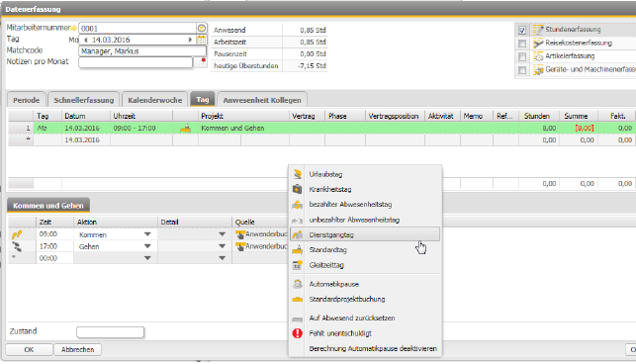This screenshot has width=636, height=364.
Task: Click the Stunden column header
Action: (x=539, y=116)
